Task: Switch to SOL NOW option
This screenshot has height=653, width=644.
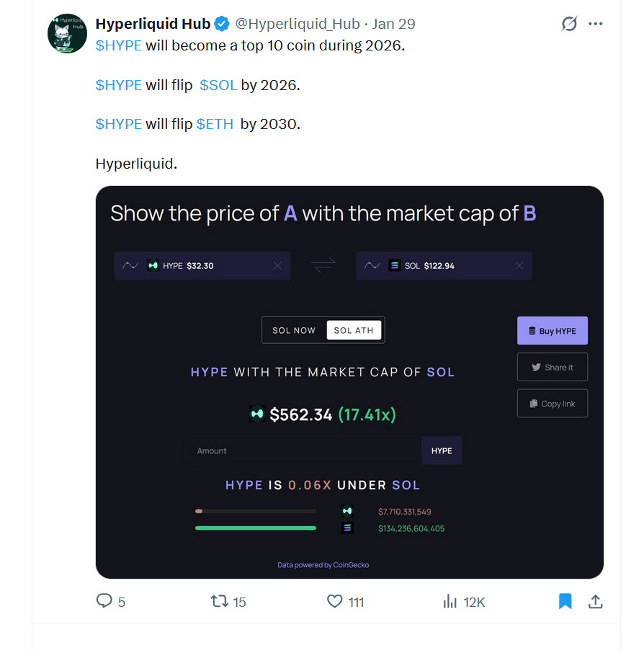Action: 294,330
